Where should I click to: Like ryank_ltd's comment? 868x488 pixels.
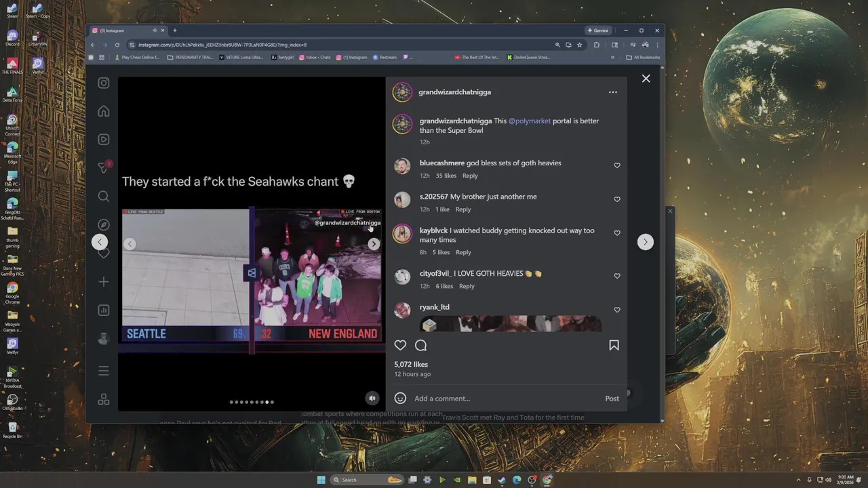617,310
